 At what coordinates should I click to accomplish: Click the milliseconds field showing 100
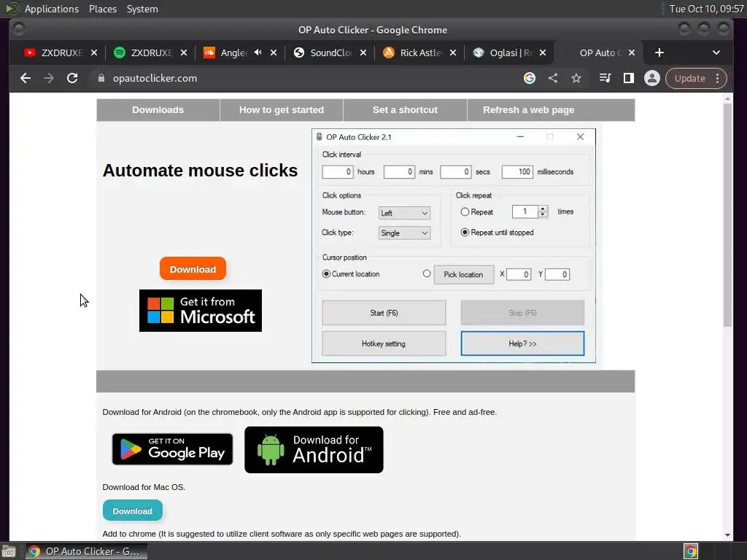[x=517, y=171]
